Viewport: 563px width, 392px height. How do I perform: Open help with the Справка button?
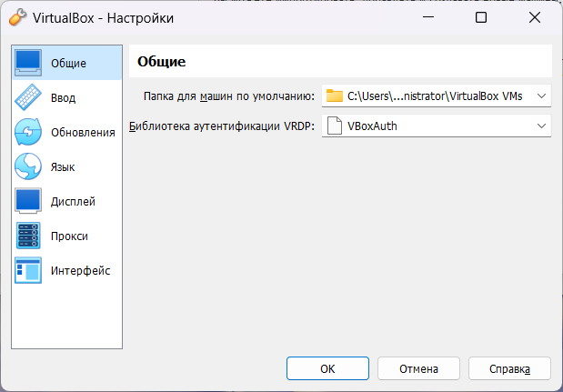tap(509, 368)
